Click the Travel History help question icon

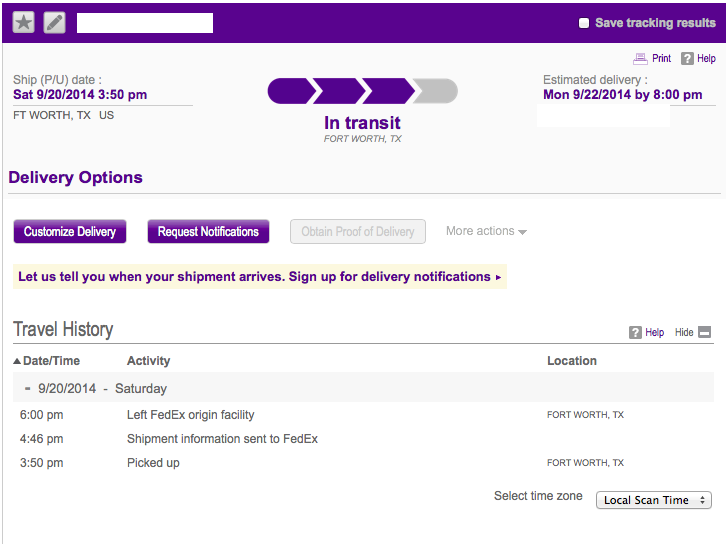tap(635, 332)
